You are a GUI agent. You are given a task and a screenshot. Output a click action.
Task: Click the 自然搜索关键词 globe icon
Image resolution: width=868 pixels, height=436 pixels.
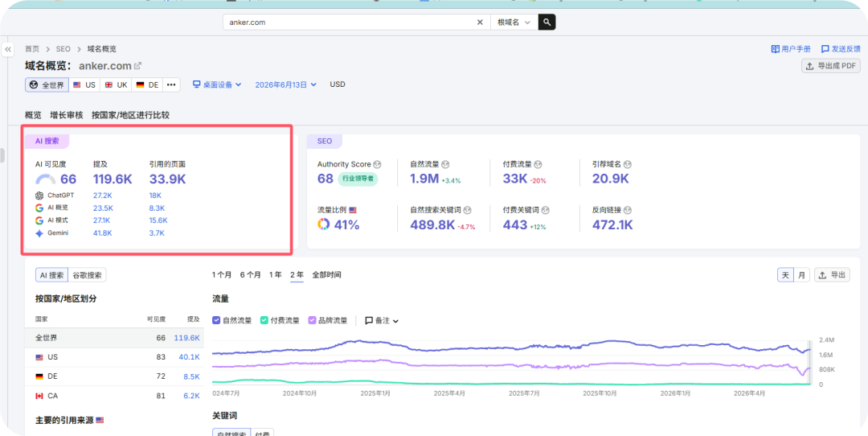pyautogui.click(x=467, y=211)
